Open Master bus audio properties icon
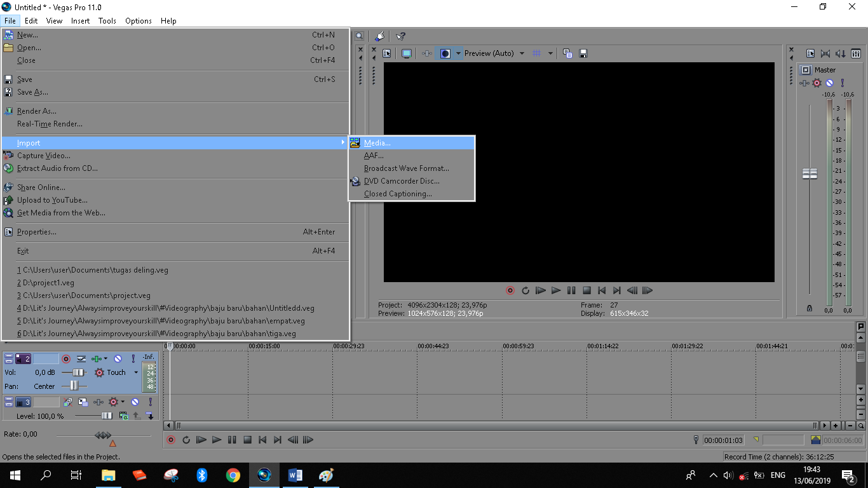The height and width of the screenshot is (488, 868). tap(810, 53)
